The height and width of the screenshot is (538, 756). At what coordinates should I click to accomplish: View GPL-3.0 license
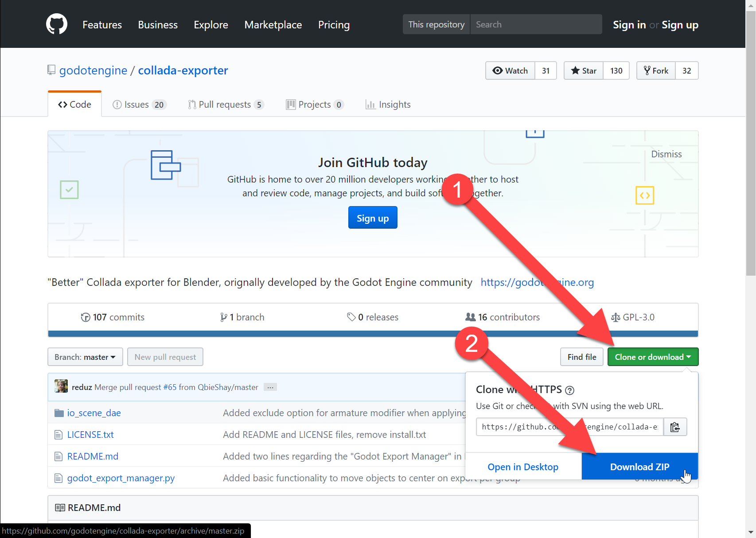pos(632,317)
